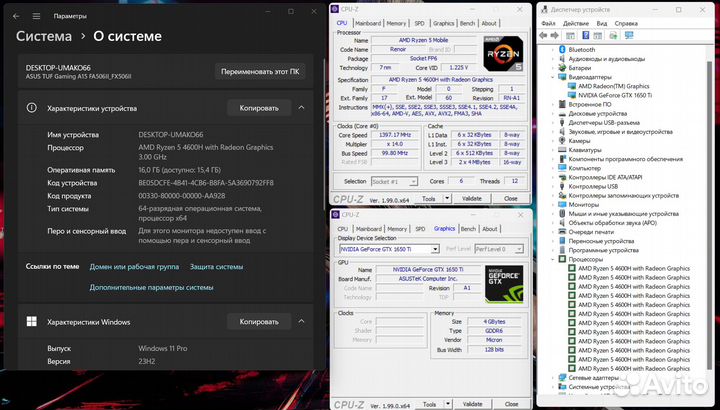Click the network icon beside Сетевые адаптеры

point(562,377)
